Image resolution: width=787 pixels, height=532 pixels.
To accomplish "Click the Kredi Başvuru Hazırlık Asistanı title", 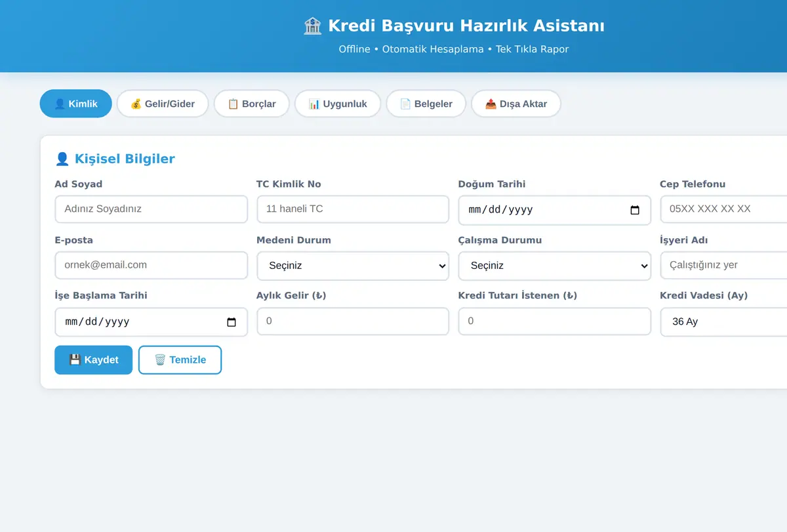I will click(466, 26).
